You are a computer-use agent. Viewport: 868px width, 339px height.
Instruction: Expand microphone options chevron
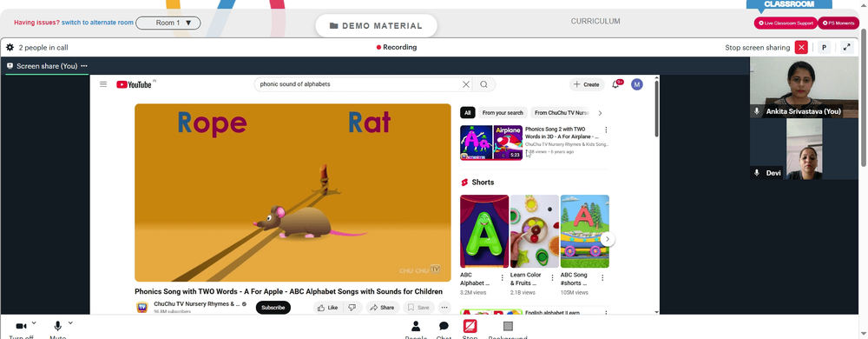coord(70,322)
